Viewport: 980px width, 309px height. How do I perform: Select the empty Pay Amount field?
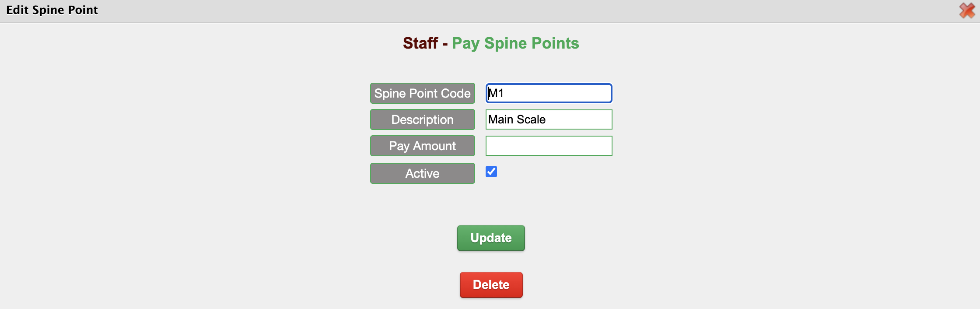[549, 146]
